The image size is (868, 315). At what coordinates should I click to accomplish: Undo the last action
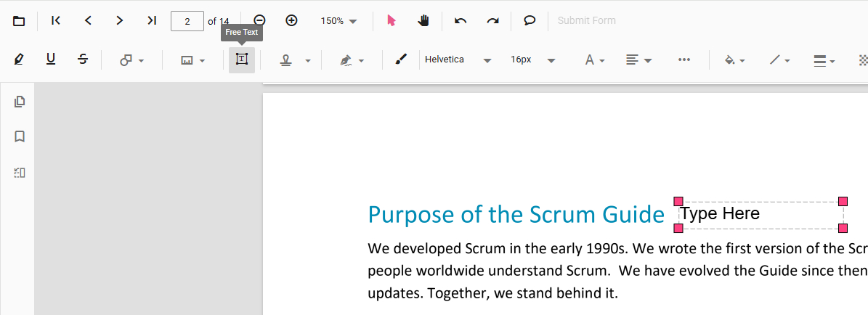pyautogui.click(x=461, y=21)
